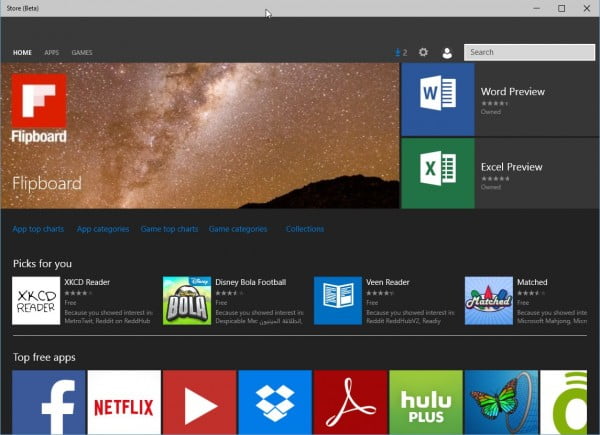Switch to the Home tab
Screen dimensions: 600x435
pos(22,52)
